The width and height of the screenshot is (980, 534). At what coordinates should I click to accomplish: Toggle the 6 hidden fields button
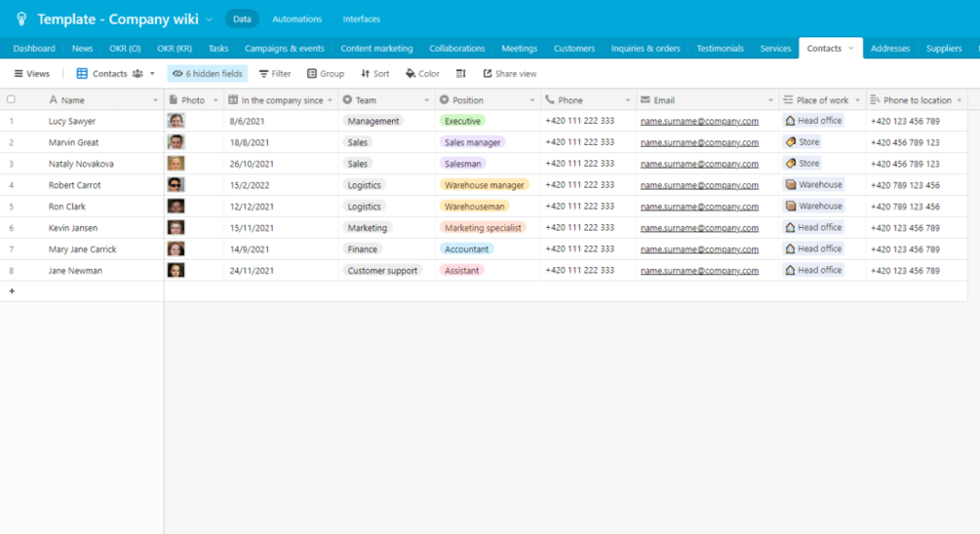(x=208, y=74)
